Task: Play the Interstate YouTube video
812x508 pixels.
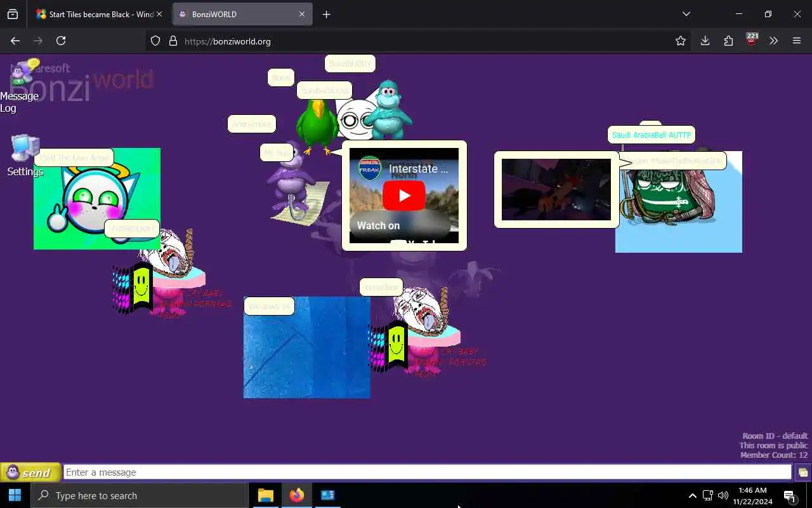Action: (404, 196)
